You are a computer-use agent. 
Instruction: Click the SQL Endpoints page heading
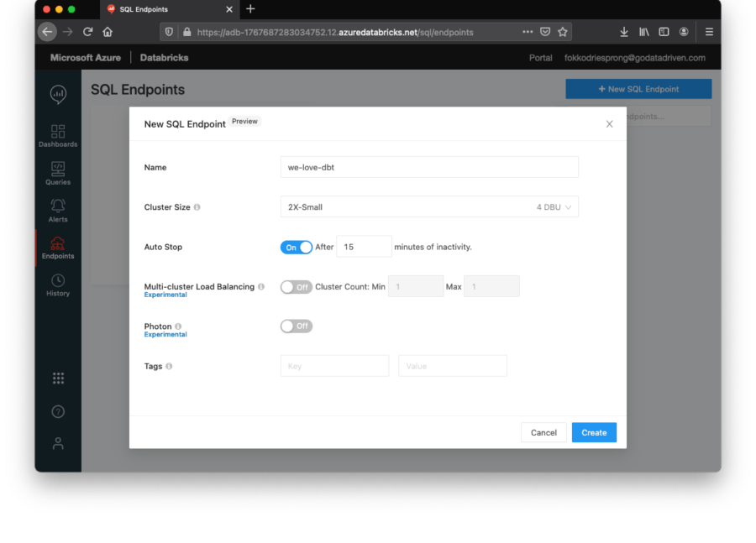[138, 90]
